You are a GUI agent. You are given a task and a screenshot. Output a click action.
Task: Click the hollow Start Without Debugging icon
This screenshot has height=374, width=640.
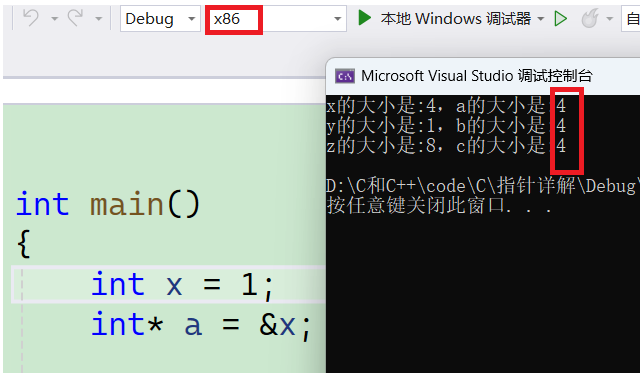tap(561, 18)
